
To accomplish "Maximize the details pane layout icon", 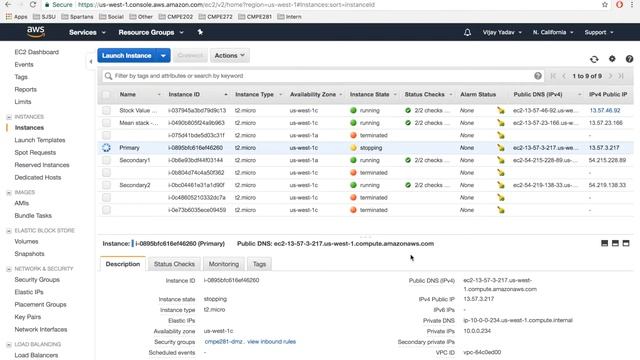I will [x=626, y=243].
